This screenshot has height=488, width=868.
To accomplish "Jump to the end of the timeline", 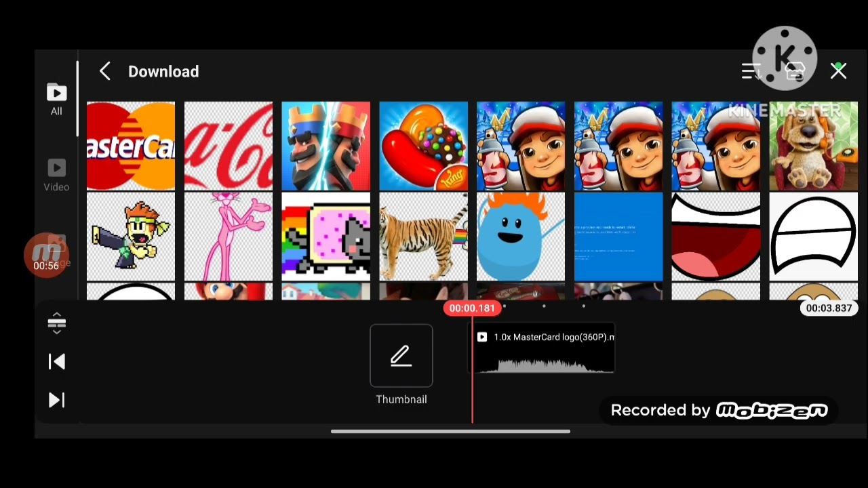I will 57,400.
